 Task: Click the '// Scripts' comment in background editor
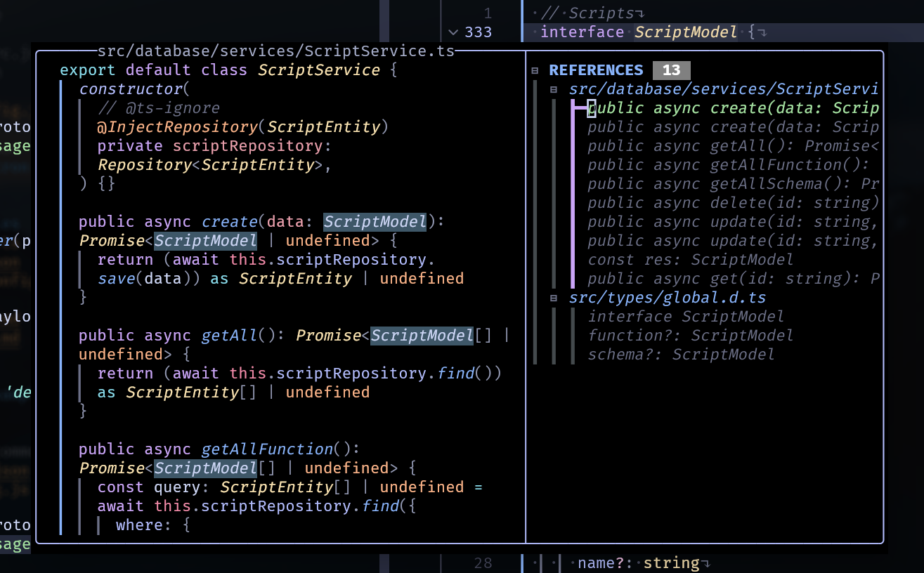pos(587,13)
